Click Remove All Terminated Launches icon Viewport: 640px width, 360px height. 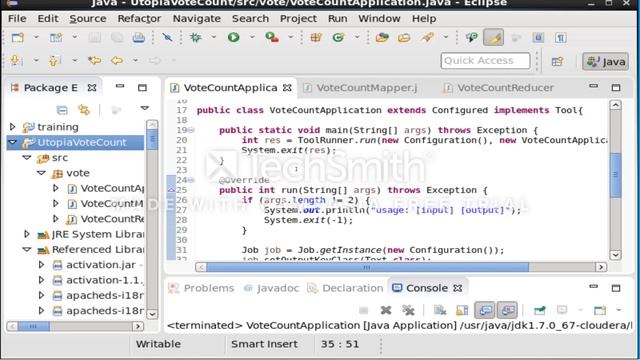click(408, 311)
